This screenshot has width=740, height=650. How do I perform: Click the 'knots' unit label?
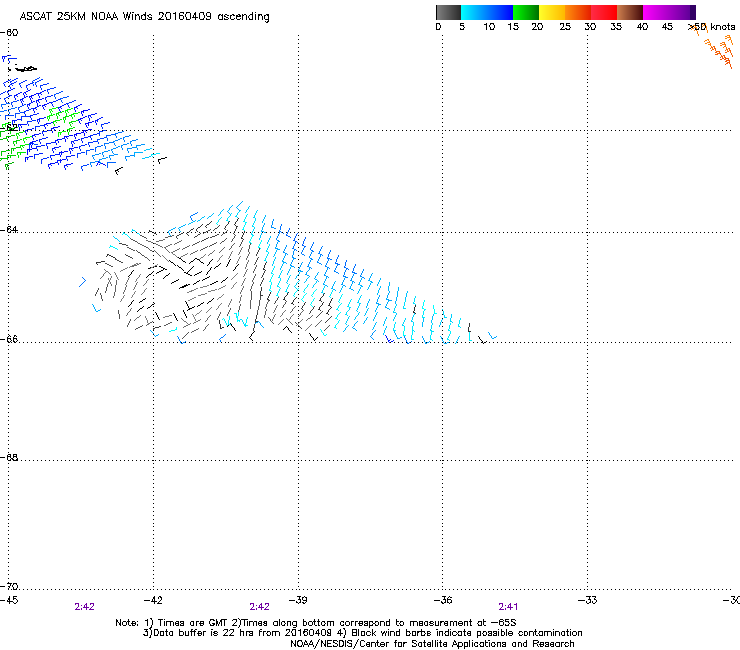(723, 27)
